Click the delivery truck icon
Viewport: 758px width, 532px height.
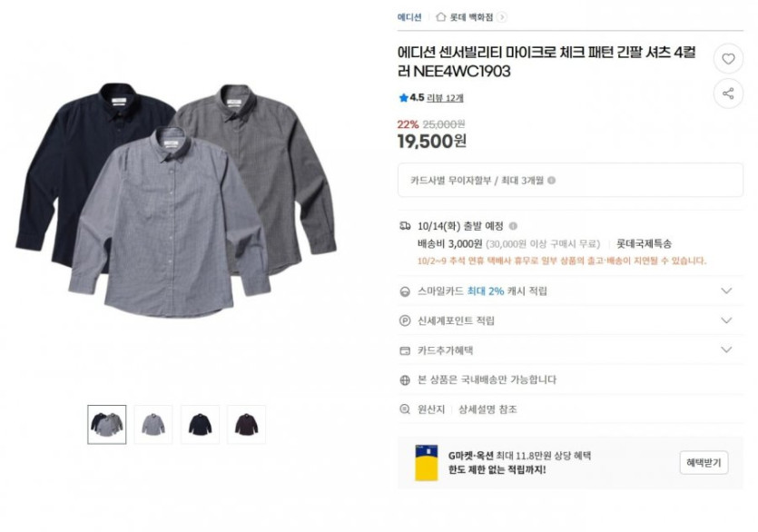405,226
